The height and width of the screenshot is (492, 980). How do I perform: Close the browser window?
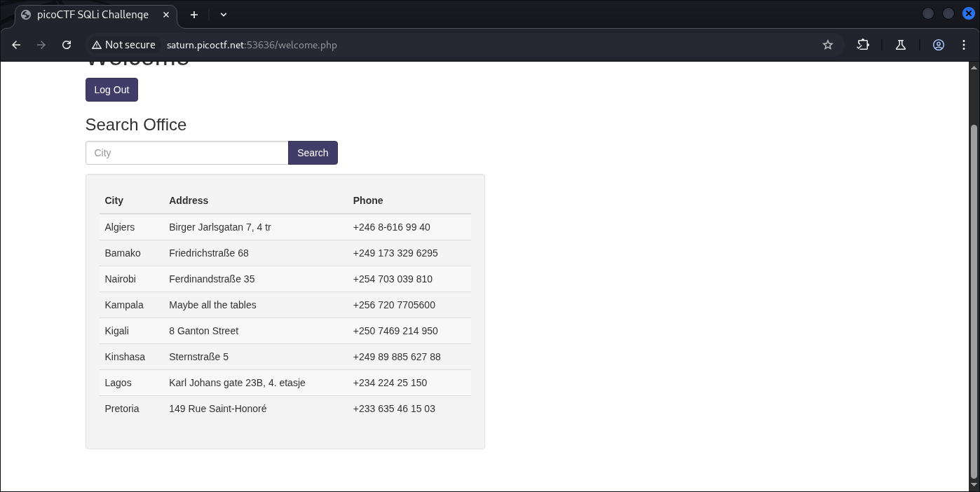969,13
